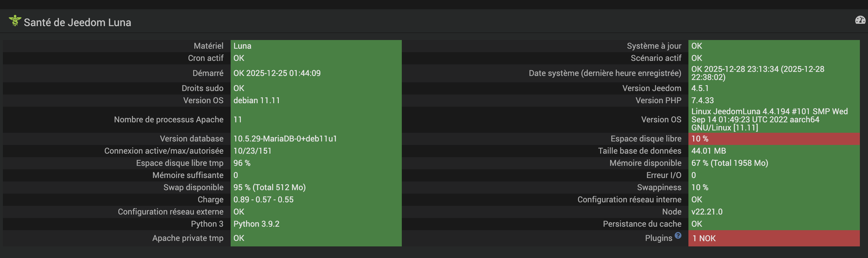Click the benchmark gauge icon at top right
Image resolution: width=868 pixels, height=258 pixels.
pyautogui.click(x=860, y=20)
